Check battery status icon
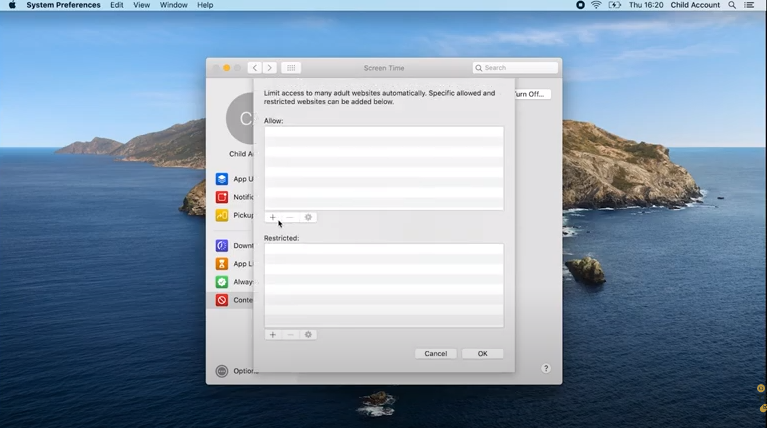 pos(614,5)
